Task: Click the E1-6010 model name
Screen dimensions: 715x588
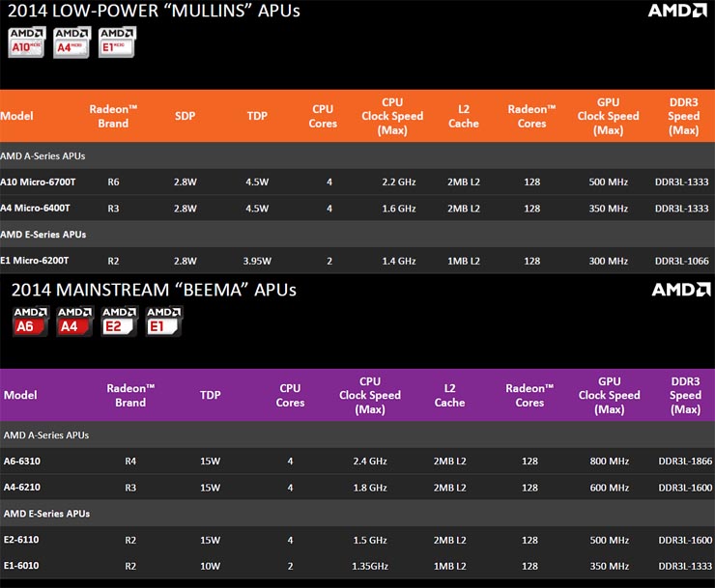Action: (x=22, y=565)
